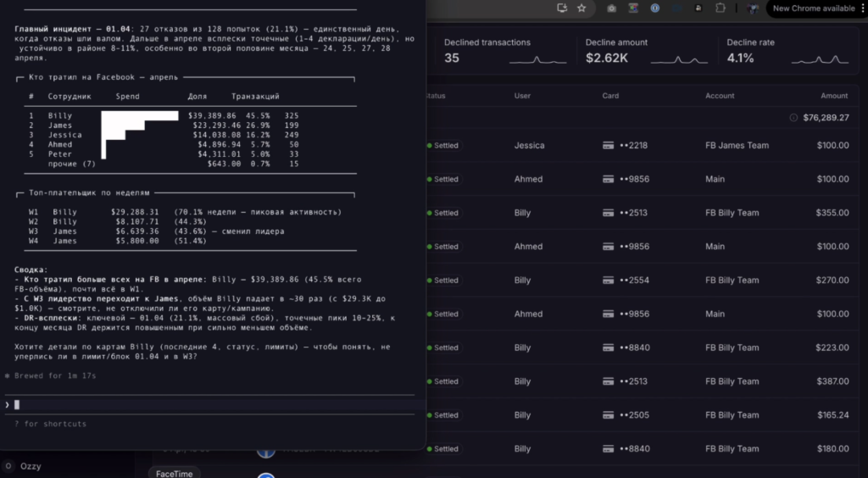Bookmark this page with the star icon
868x478 pixels.
pyautogui.click(x=581, y=8)
